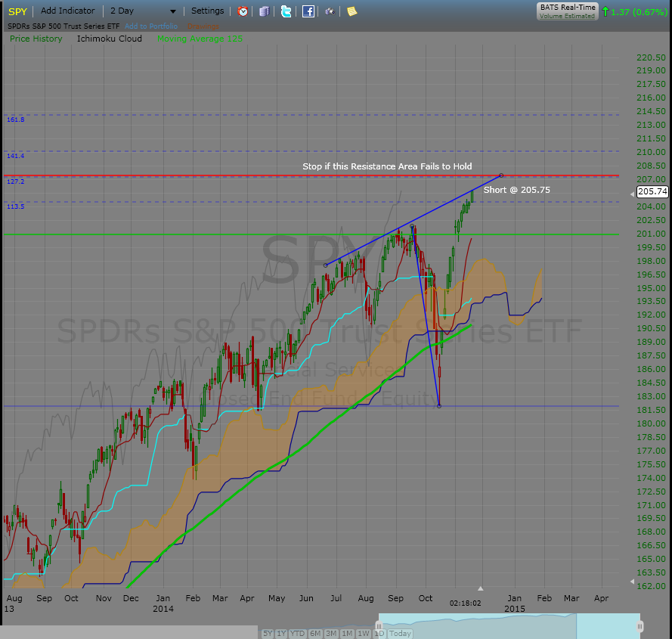Click the alarm clock alert icon
The image size is (672, 639).
243,11
